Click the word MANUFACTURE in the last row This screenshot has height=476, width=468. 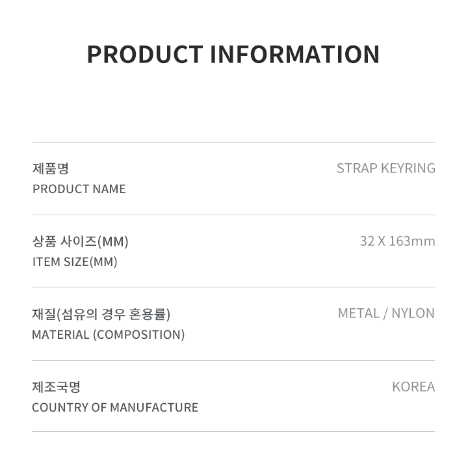[154, 407]
